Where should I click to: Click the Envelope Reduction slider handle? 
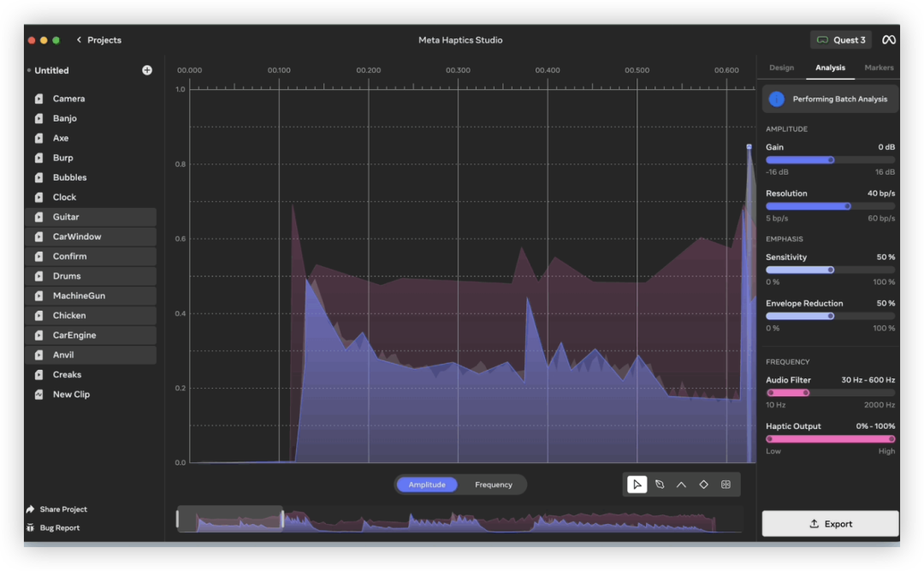point(831,316)
